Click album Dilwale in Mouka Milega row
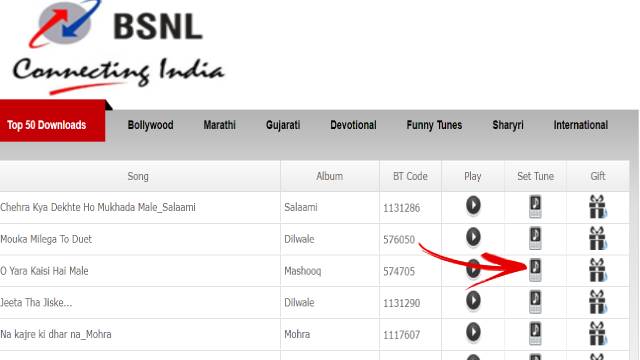The height and width of the screenshot is (360, 640). pos(299,239)
